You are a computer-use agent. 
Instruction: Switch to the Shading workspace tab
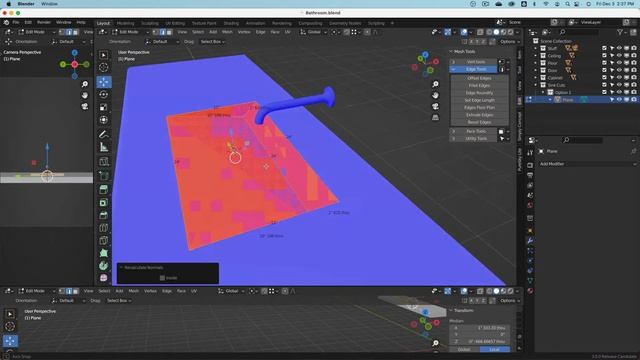(231, 23)
